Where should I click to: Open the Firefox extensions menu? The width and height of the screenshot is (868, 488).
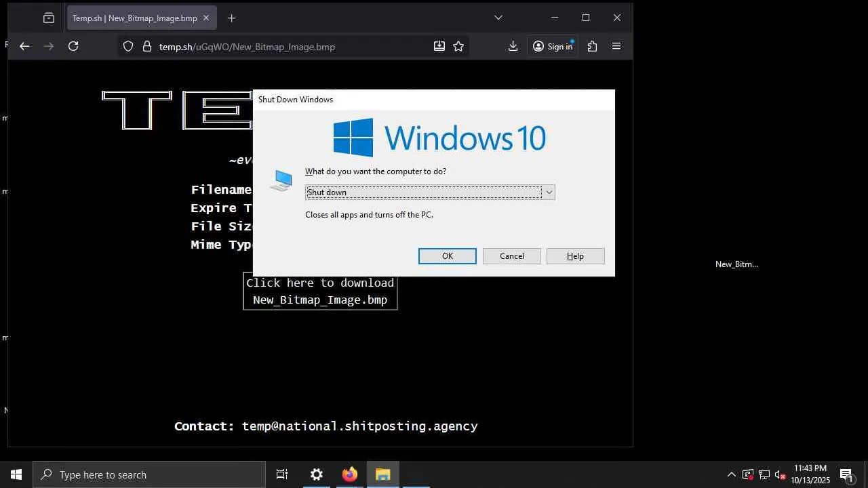pyautogui.click(x=593, y=46)
